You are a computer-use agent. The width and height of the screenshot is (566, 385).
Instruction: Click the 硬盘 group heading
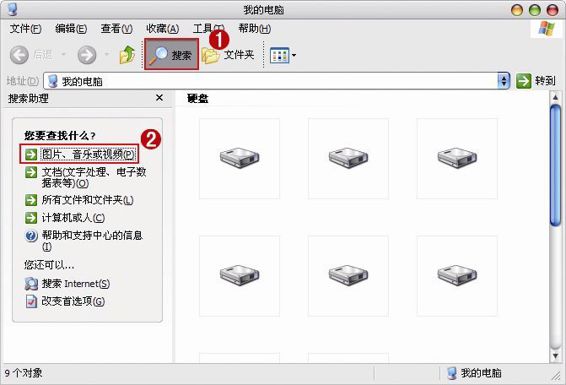[x=198, y=99]
